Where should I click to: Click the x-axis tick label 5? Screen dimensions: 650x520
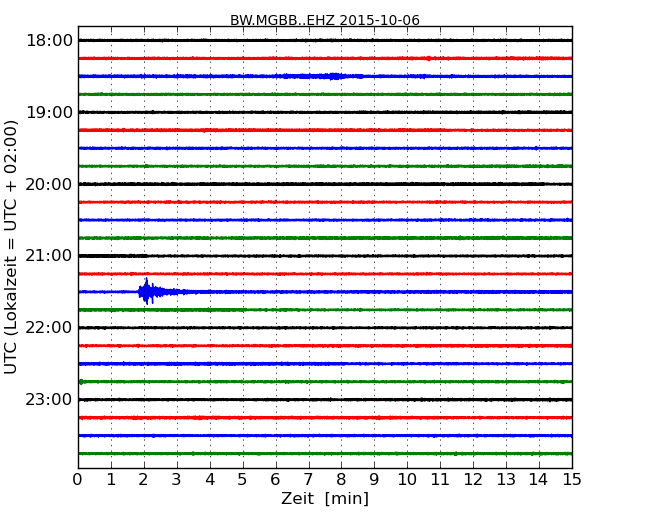tap(242, 480)
